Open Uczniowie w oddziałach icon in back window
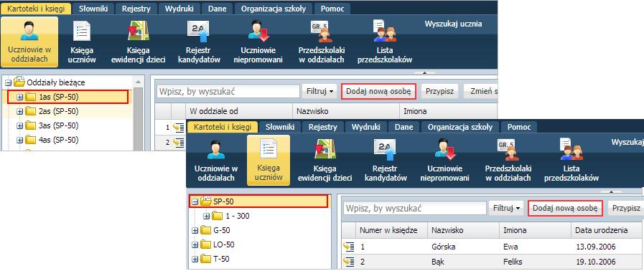Screen dimensions: 644x271 [x=29, y=42]
